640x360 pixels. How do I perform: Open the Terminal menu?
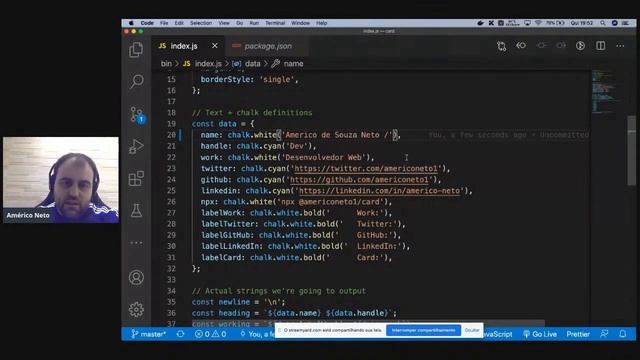[x=275, y=23]
